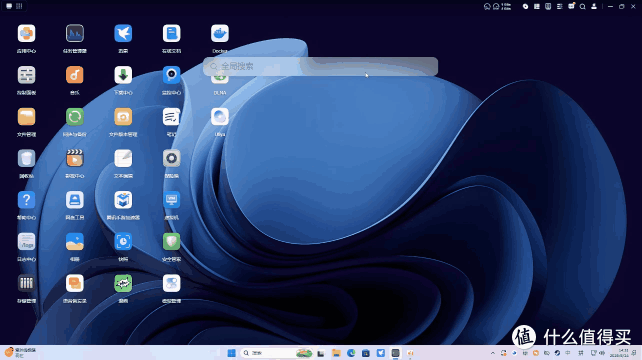The width and height of the screenshot is (642, 360).
Task: Open the Help Center question mark icon
Action: pyautogui.click(x=26, y=200)
